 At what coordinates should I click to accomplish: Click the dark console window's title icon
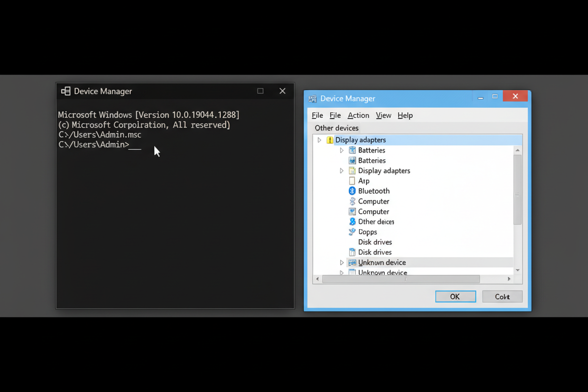pos(66,91)
